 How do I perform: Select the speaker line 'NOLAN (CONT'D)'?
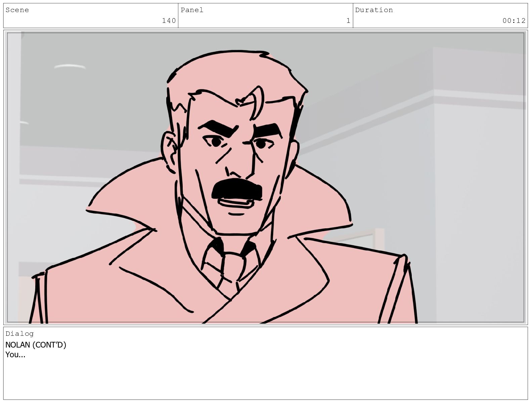[36, 345]
